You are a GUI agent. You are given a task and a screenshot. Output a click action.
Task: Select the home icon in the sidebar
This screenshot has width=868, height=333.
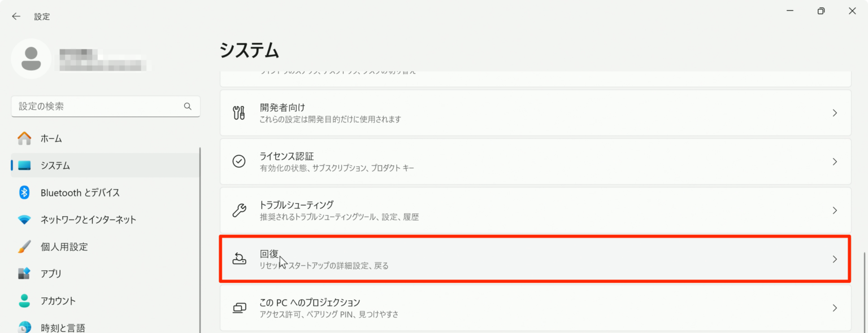pyautogui.click(x=24, y=138)
